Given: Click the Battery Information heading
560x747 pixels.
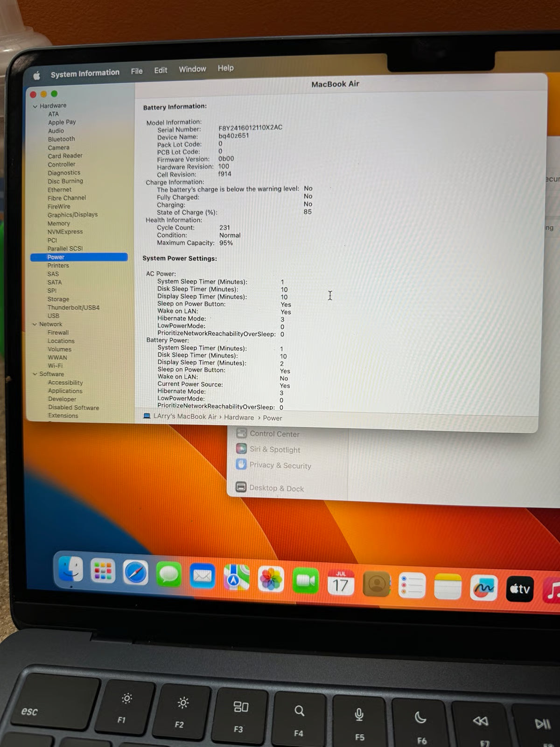Looking at the screenshot, I should coord(175,107).
